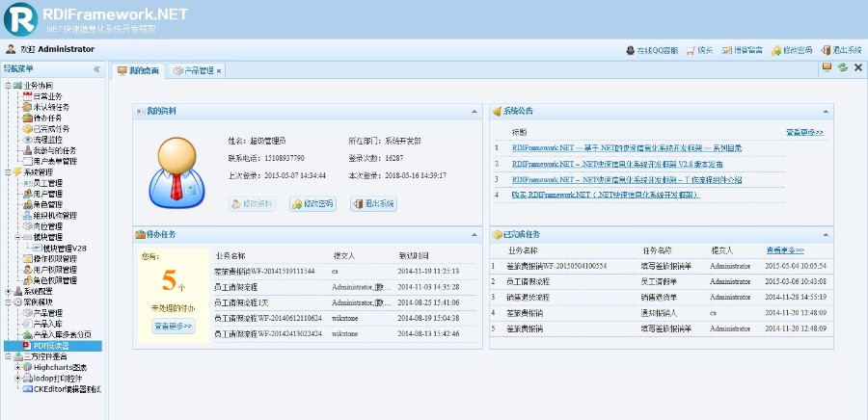The height and width of the screenshot is (420, 868).
Task: Expand the 系统配置 tree node toggle
Action: point(8,291)
